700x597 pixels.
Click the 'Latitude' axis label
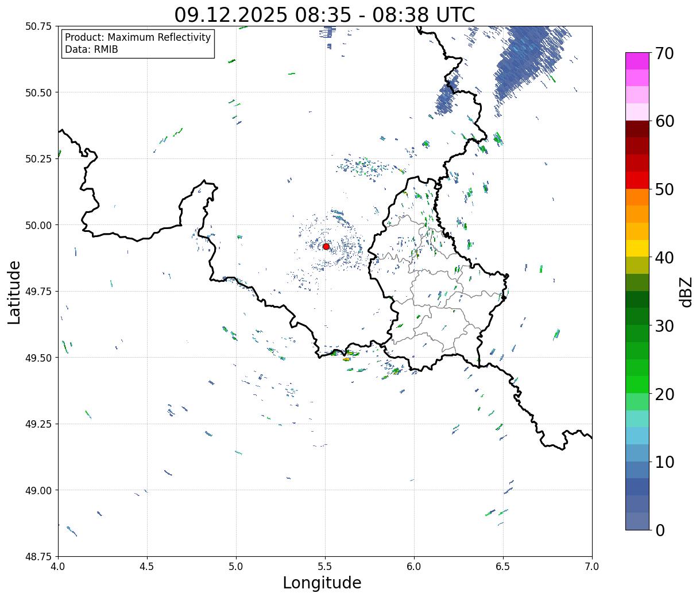coord(14,292)
